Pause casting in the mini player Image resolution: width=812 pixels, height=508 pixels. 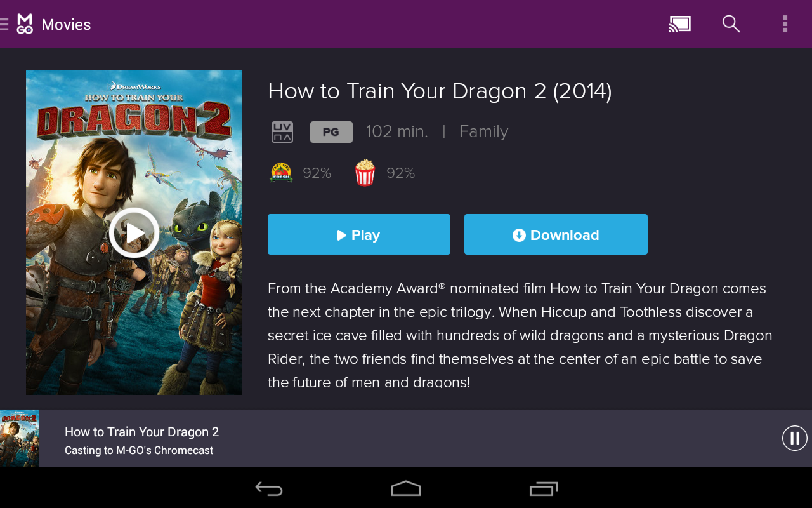pyautogui.click(x=794, y=438)
